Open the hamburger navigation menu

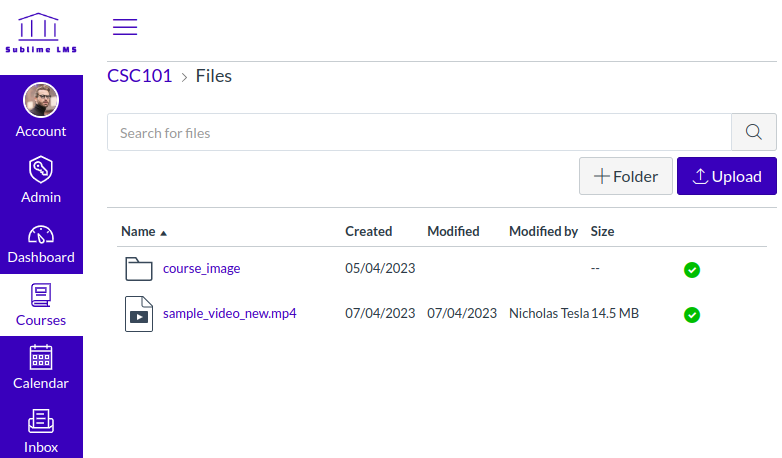[x=125, y=27]
